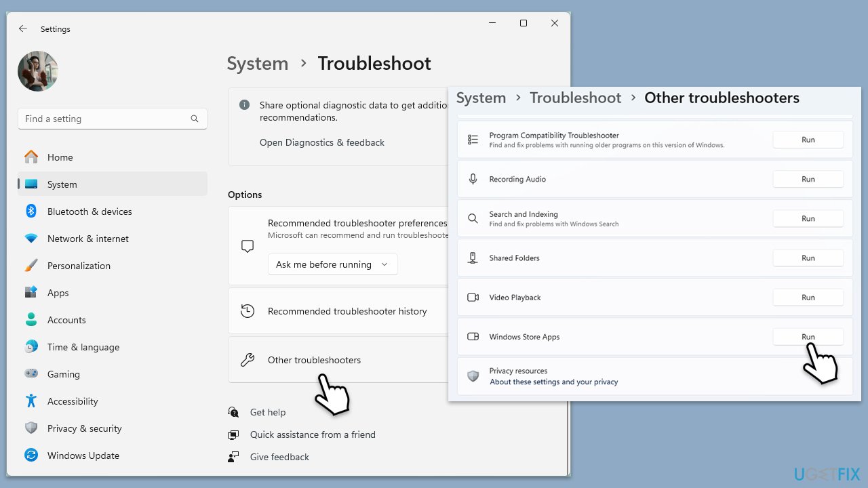Click the Network & internet Wi-Fi icon

click(x=31, y=239)
